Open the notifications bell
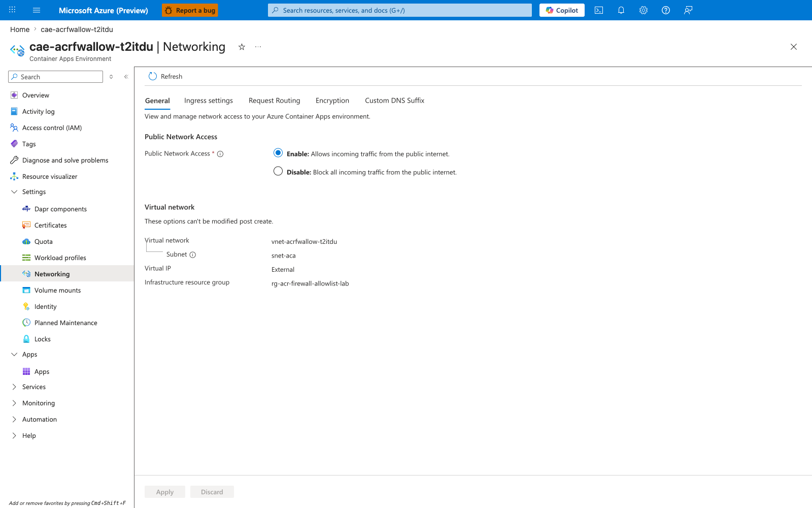Screen dimensions: 812x508 pyautogui.click(x=621, y=10)
